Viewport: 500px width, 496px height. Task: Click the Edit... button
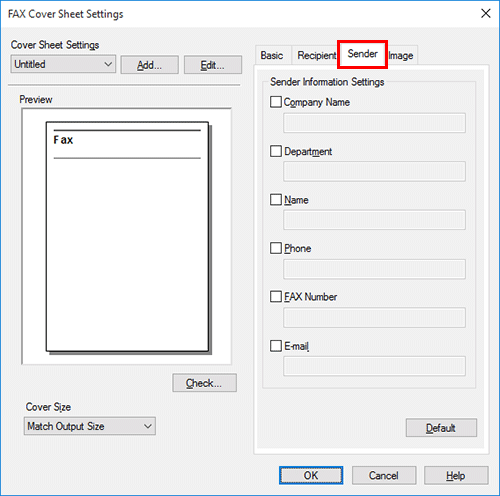[213, 65]
